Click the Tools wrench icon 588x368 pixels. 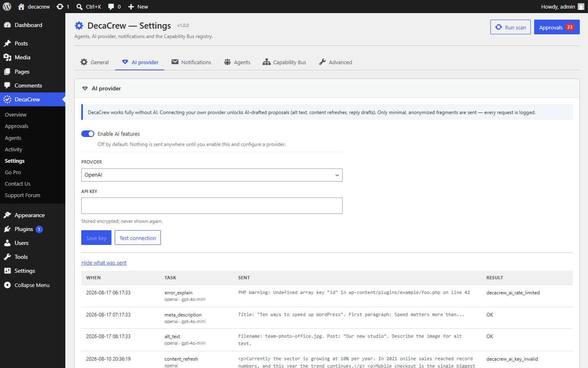point(7,257)
